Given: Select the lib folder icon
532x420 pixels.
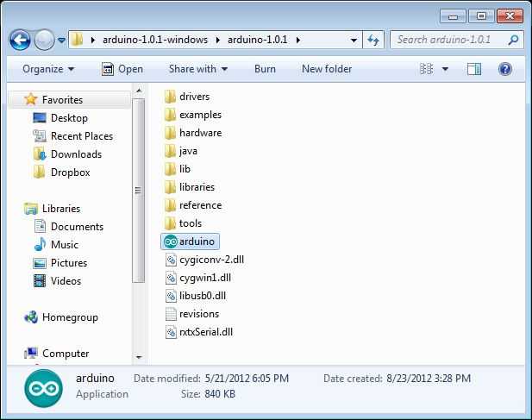Looking at the screenshot, I should coord(170,169).
